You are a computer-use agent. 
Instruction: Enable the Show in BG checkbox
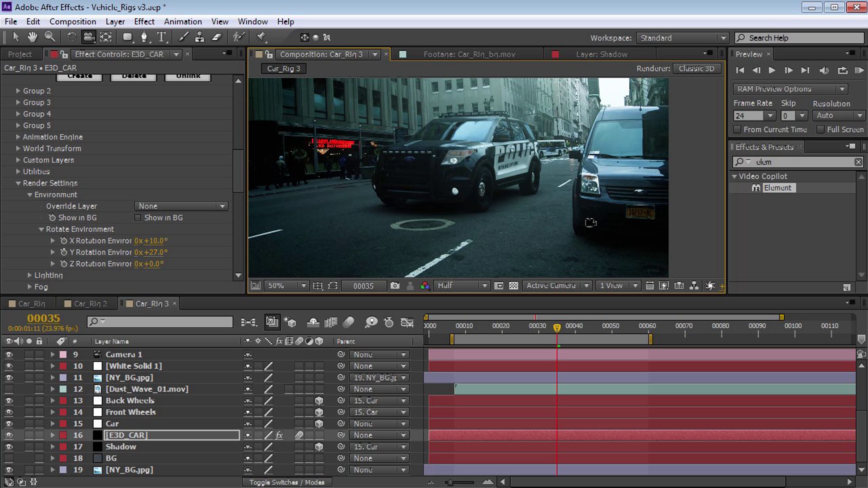137,218
